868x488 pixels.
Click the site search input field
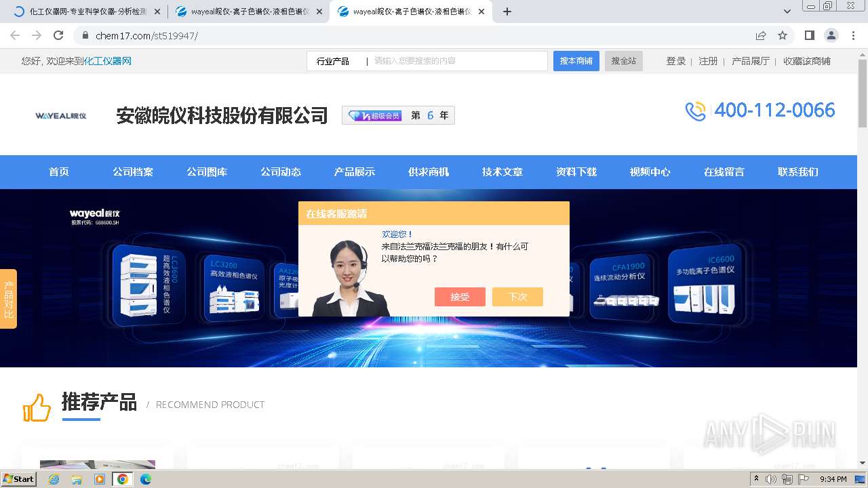tap(458, 61)
